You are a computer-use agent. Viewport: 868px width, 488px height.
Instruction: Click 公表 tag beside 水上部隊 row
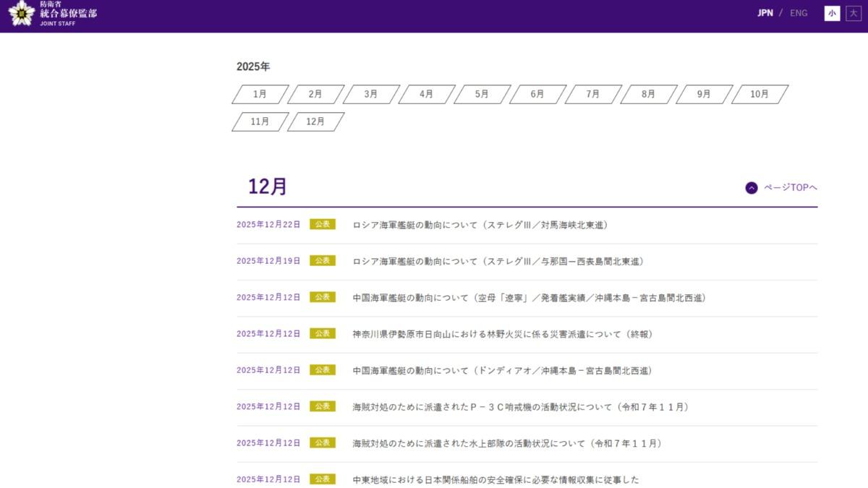(323, 442)
